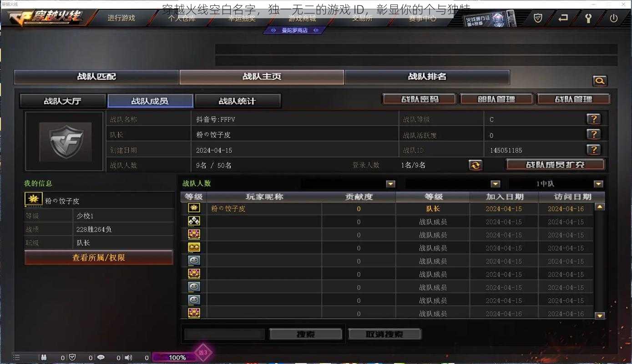Sort by the 玩家昵称 column header

pos(264,197)
